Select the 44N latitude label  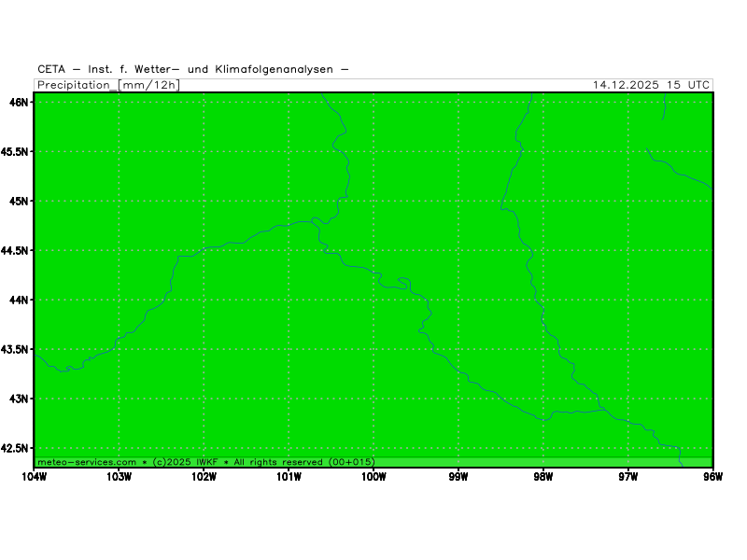click(18, 300)
